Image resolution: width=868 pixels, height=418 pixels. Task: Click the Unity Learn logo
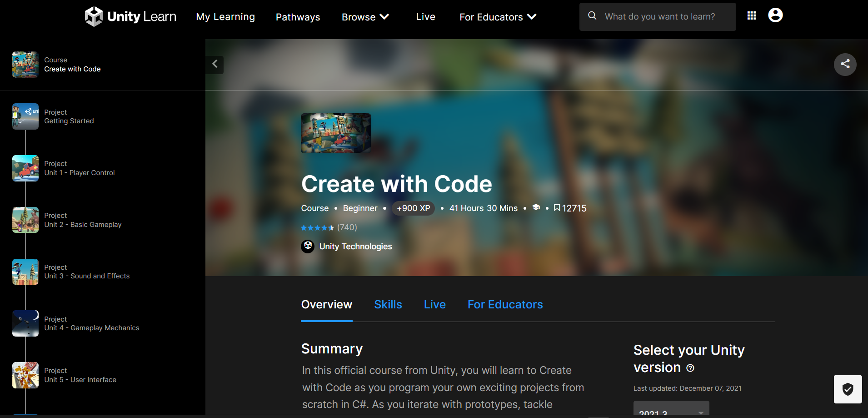point(130,17)
